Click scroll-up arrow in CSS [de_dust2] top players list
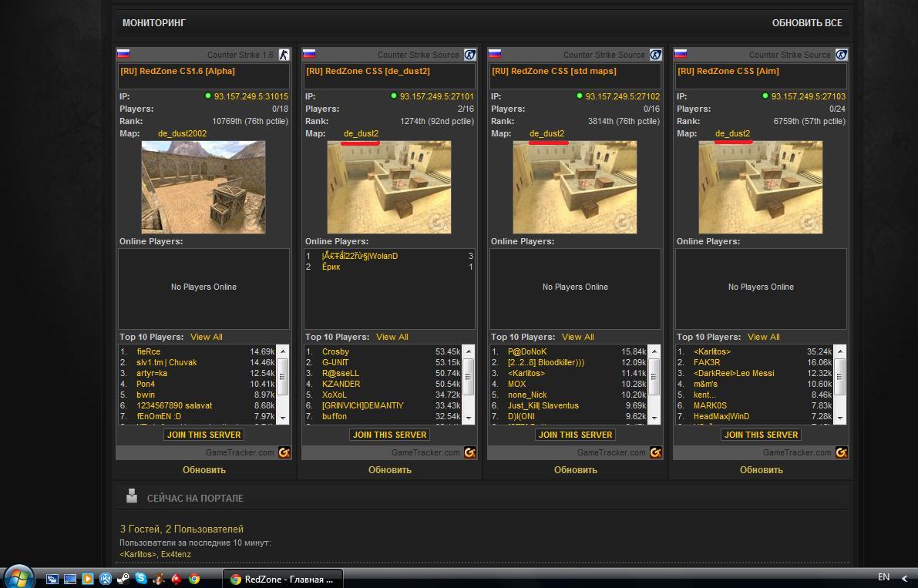The image size is (918, 588). click(469, 351)
